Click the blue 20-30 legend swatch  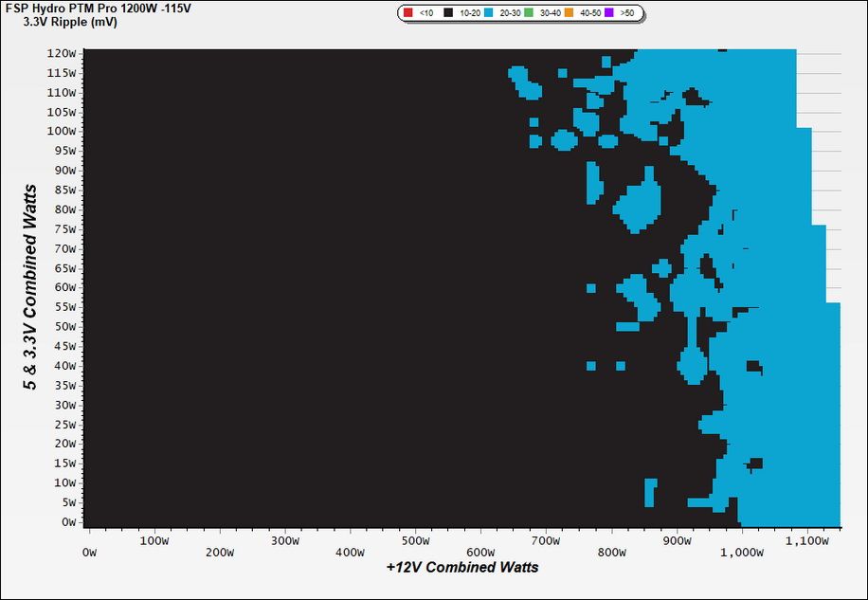coord(489,12)
